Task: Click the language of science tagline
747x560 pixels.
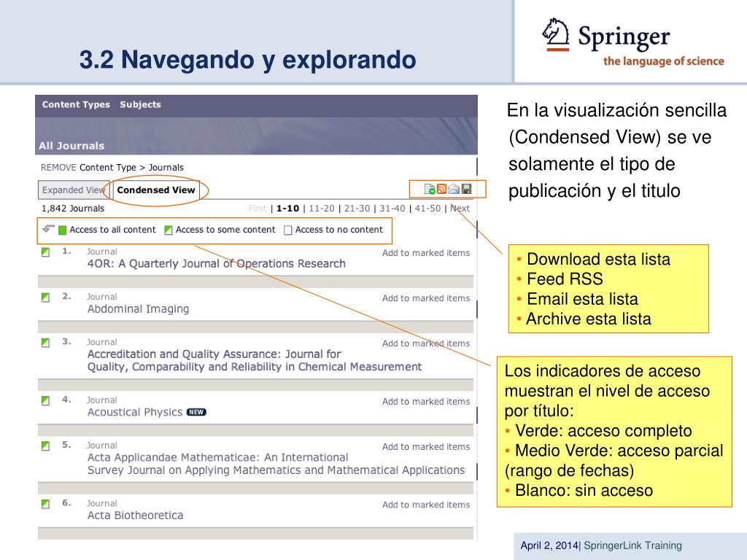Action: click(x=663, y=61)
